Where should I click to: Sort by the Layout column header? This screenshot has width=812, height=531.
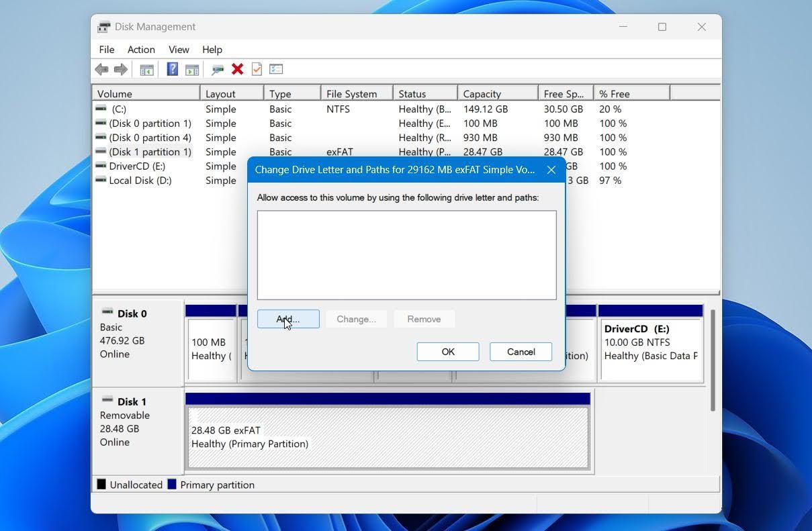pyautogui.click(x=231, y=94)
